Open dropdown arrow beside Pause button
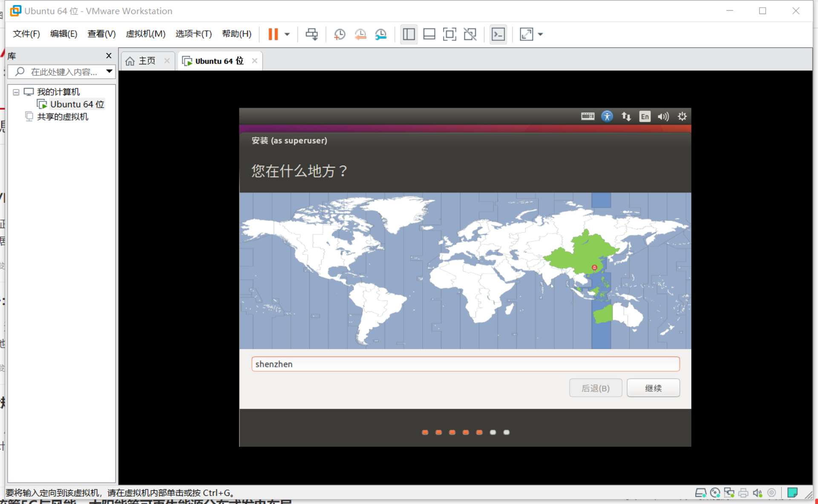The width and height of the screenshot is (818, 504). click(x=287, y=34)
